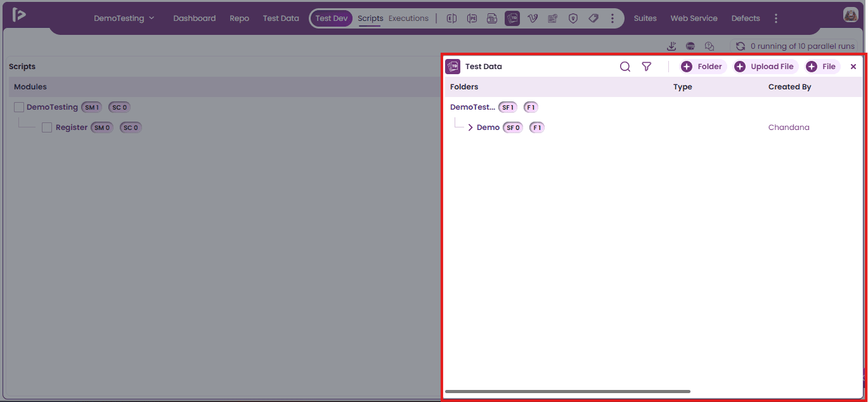Open the DemoTesting project dropdown

click(x=124, y=18)
